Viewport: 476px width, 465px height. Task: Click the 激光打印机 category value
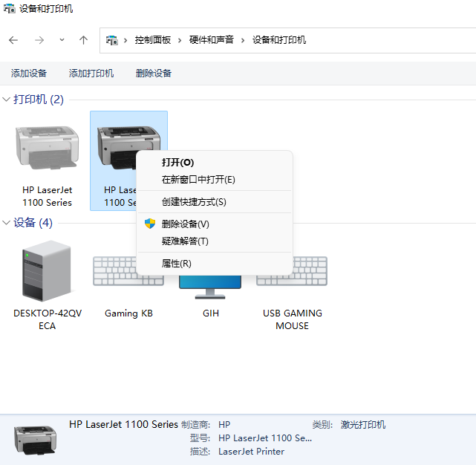(x=363, y=424)
